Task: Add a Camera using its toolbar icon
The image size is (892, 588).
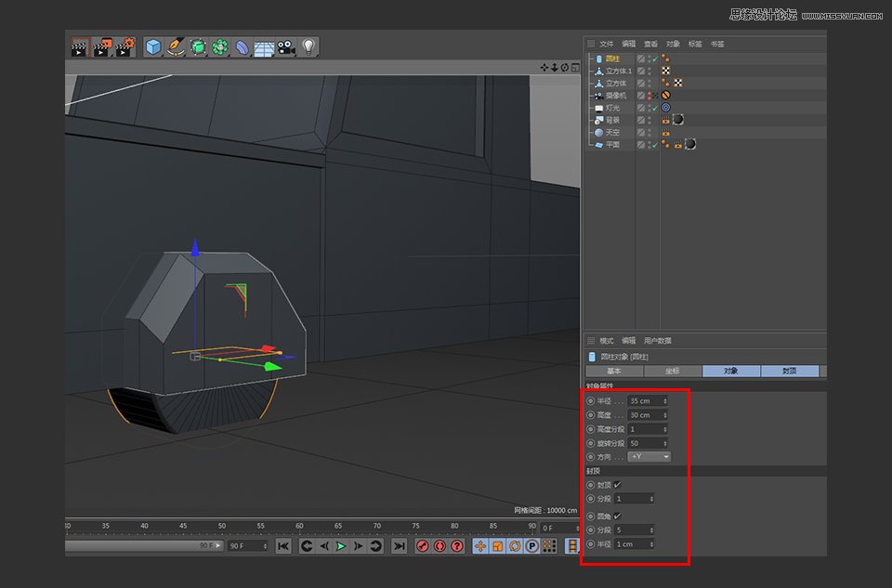Action: click(286, 46)
